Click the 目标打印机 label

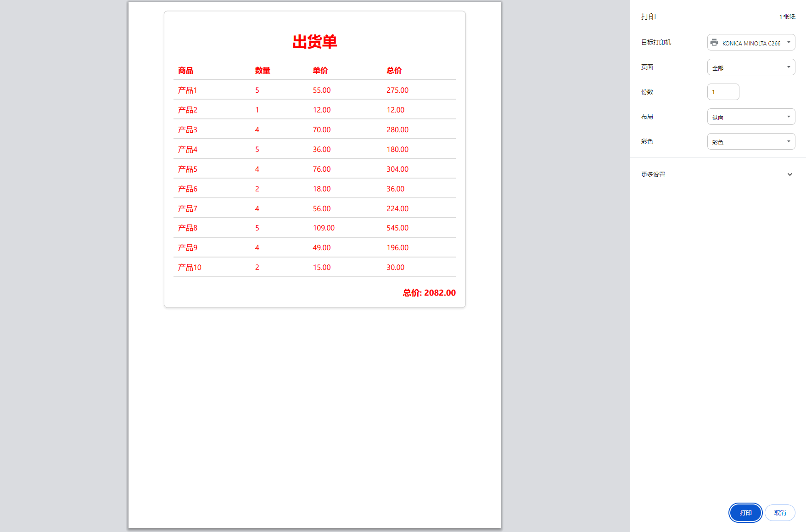(x=656, y=42)
